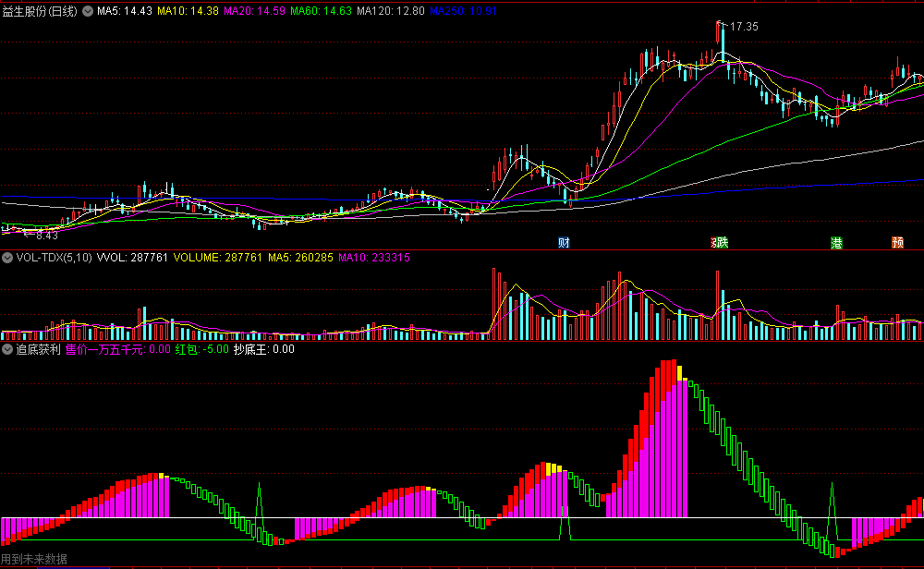Select the MA120: 12.80 label

tap(391, 11)
